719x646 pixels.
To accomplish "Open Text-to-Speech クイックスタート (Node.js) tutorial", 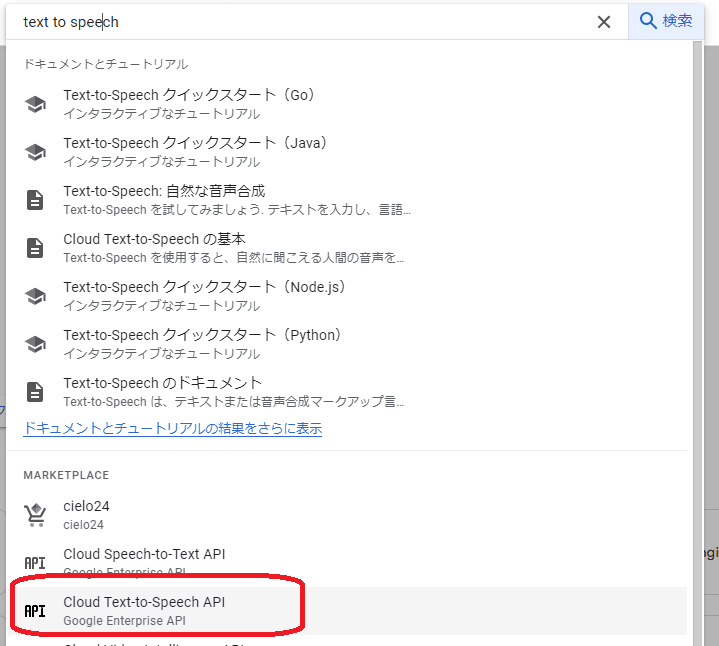I will click(347, 296).
